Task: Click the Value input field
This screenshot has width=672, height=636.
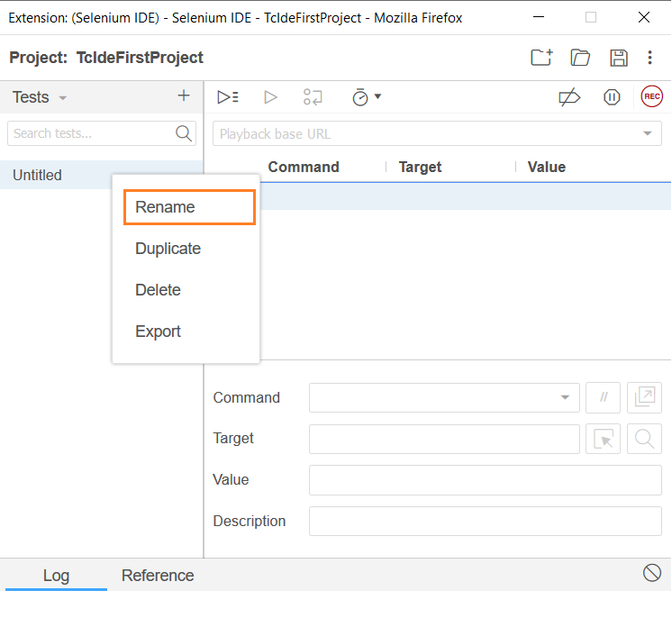Action: 486,480
